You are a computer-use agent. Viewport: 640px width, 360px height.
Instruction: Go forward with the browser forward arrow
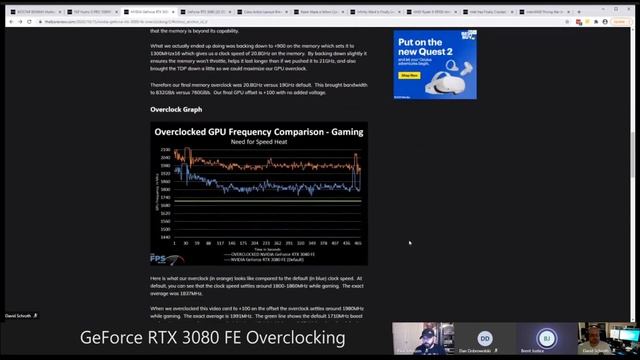20,22
